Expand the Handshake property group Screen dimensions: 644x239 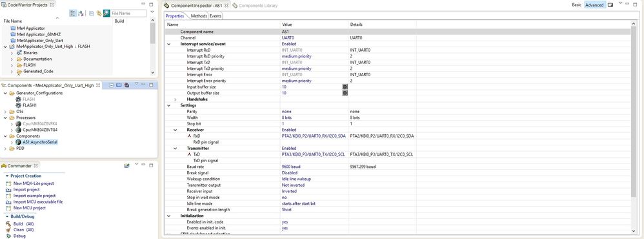click(x=176, y=99)
